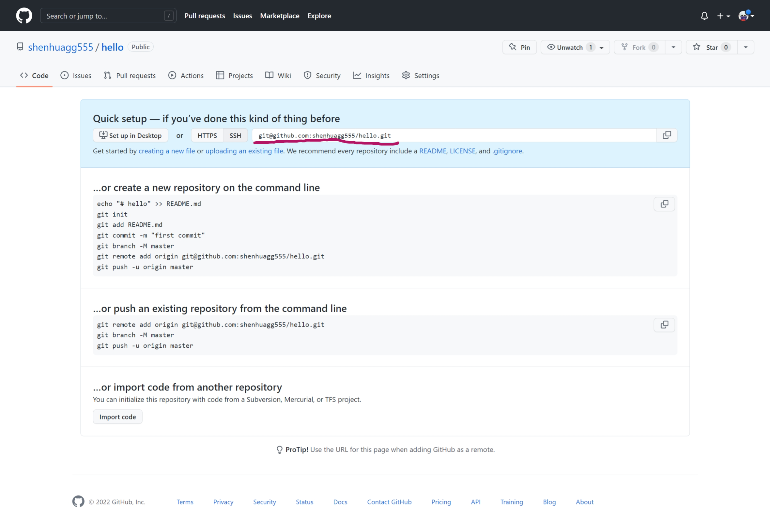Open the .gitignore link
Image resolution: width=770 pixels, height=532 pixels.
point(507,151)
